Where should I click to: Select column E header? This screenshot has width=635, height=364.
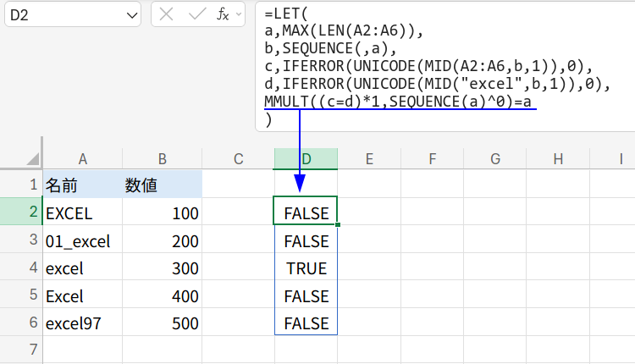point(369,158)
